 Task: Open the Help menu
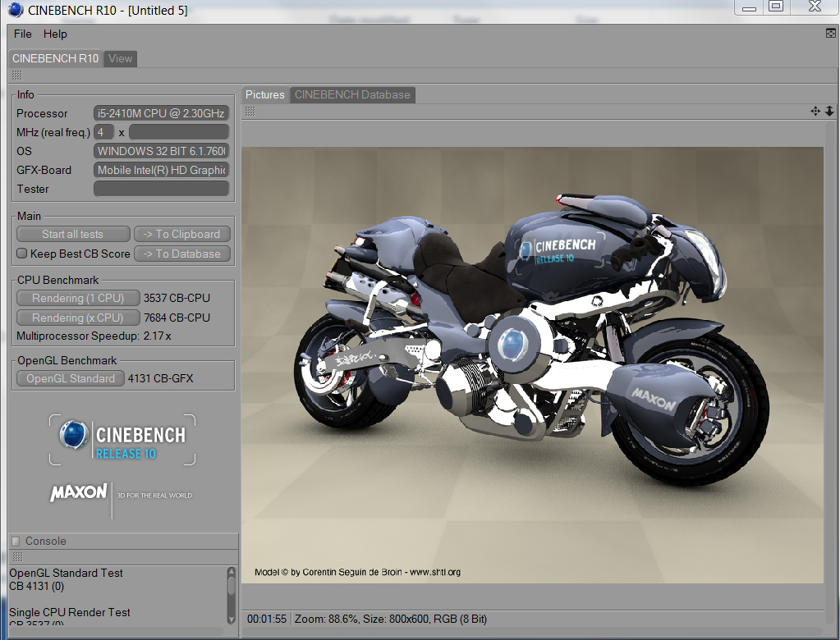[55, 34]
